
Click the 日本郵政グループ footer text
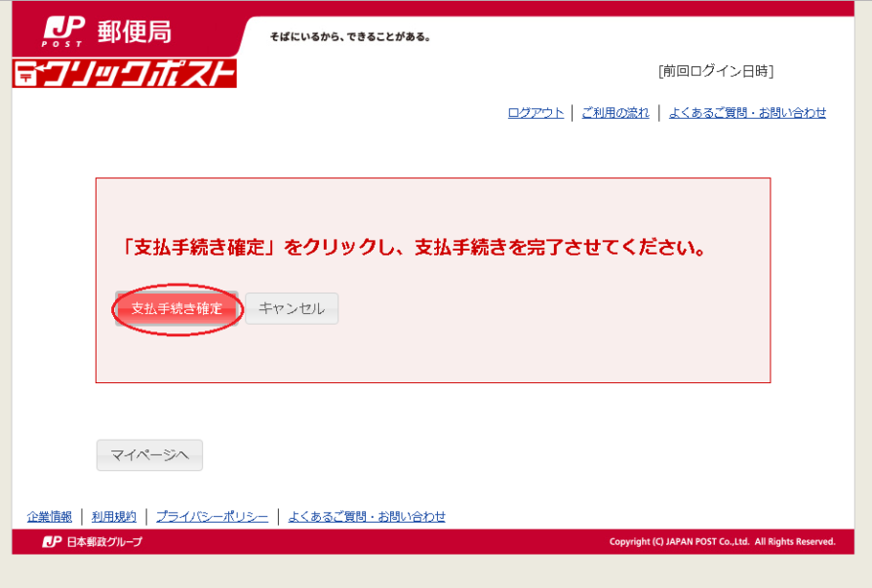click(103, 542)
